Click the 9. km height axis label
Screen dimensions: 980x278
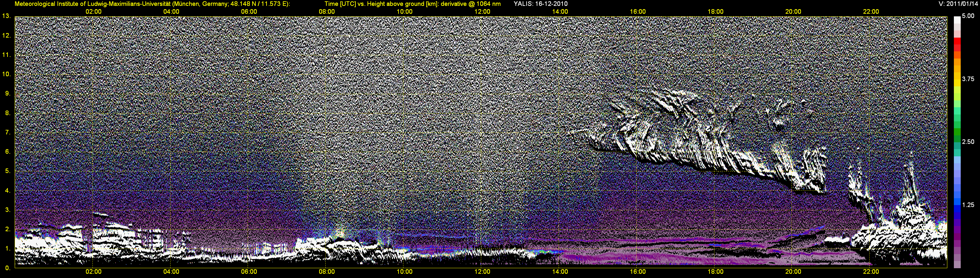tap(8, 94)
